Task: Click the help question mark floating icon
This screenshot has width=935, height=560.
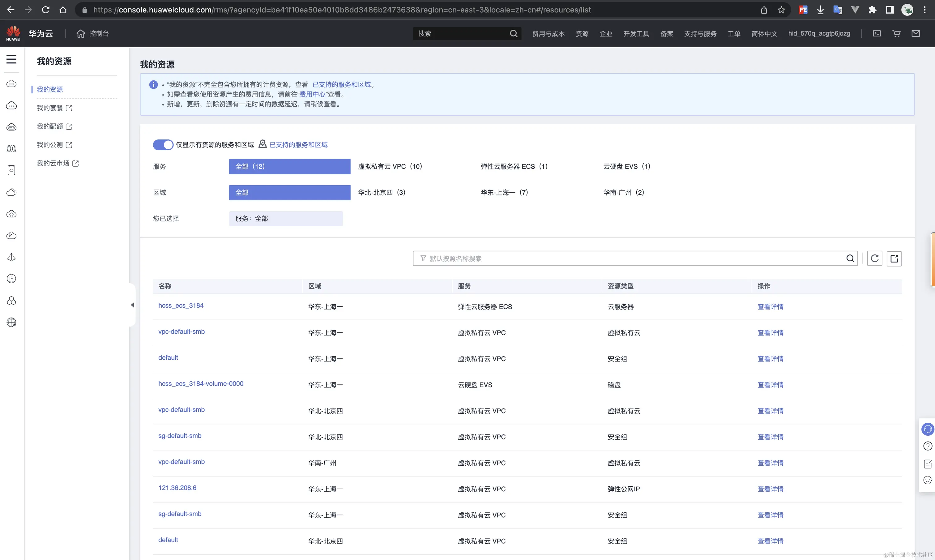Action: point(928,446)
